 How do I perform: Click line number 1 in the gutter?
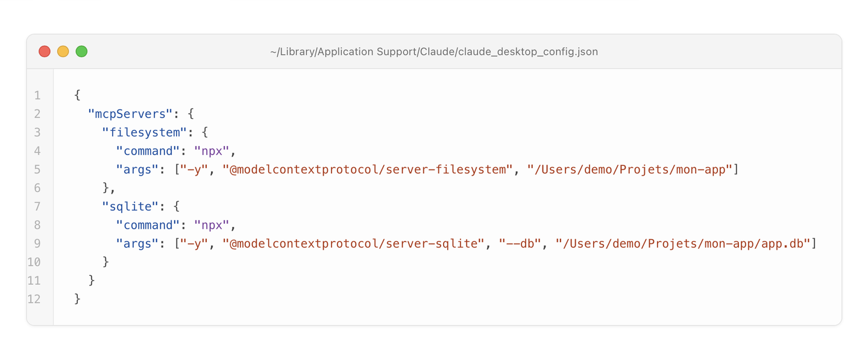coord(37,95)
